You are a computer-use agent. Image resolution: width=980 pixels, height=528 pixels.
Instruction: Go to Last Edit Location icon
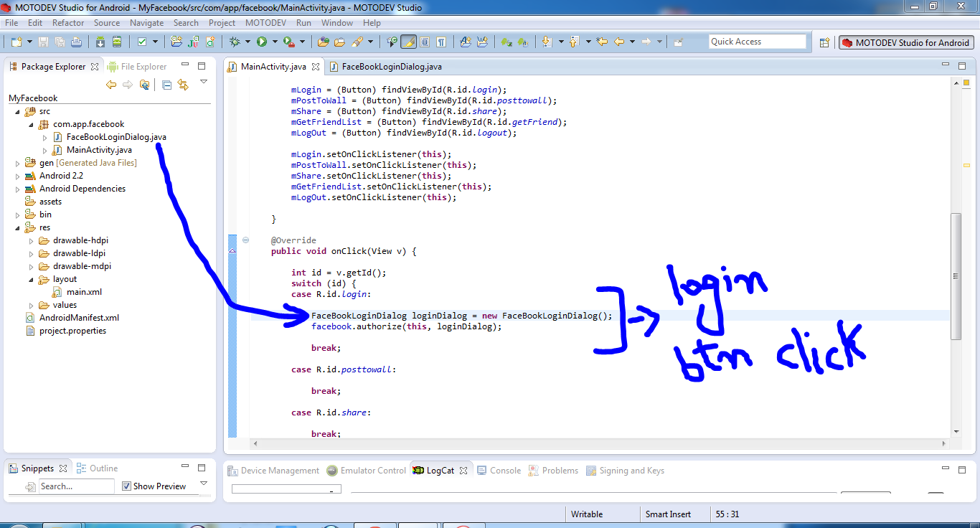pos(602,42)
